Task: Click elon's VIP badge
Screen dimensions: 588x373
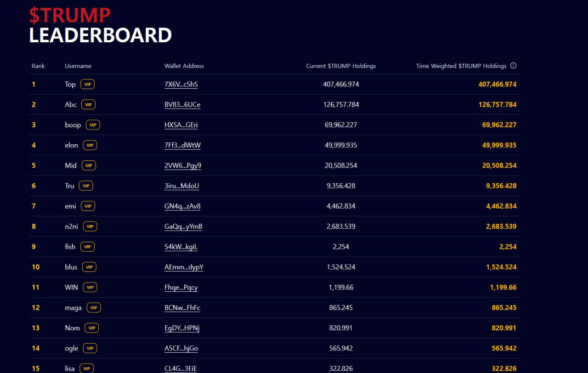Action: click(90, 145)
